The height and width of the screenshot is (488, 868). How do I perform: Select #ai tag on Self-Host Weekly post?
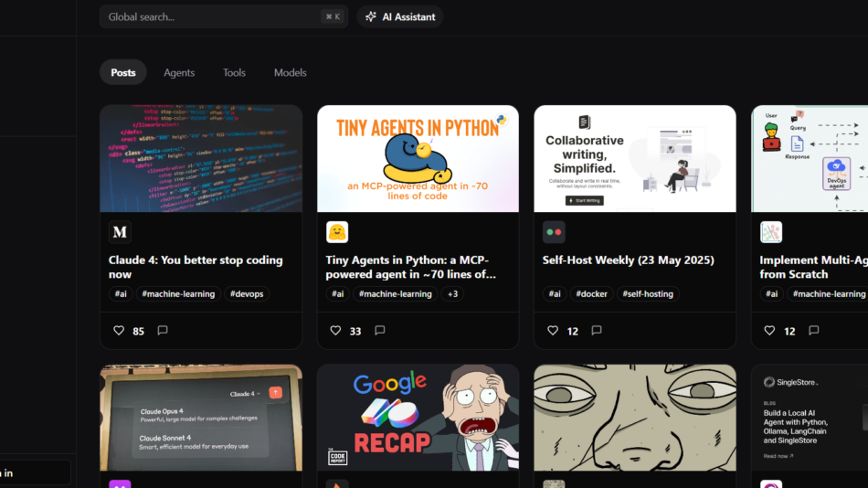pyautogui.click(x=555, y=293)
